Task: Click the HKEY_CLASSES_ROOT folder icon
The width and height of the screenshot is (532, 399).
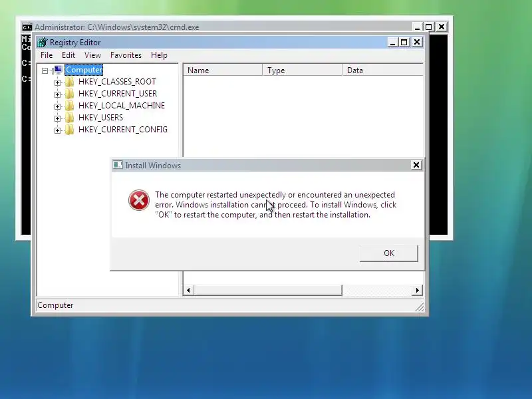Action: click(x=69, y=82)
